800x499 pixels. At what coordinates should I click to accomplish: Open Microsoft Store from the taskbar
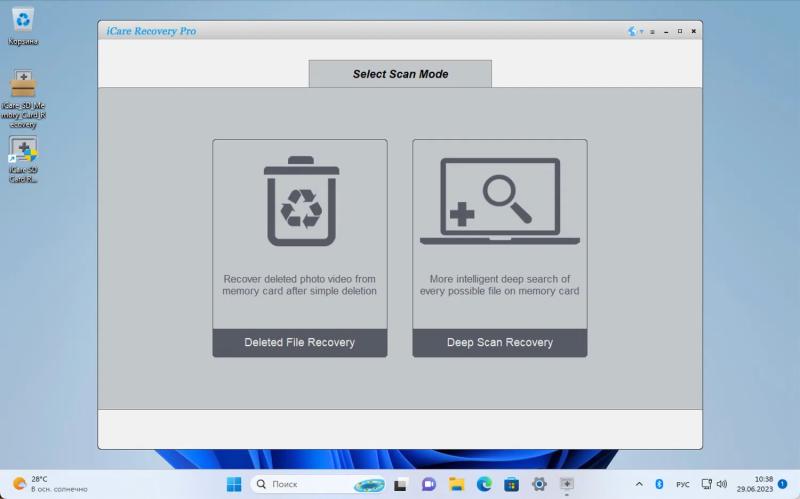pyautogui.click(x=512, y=484)
